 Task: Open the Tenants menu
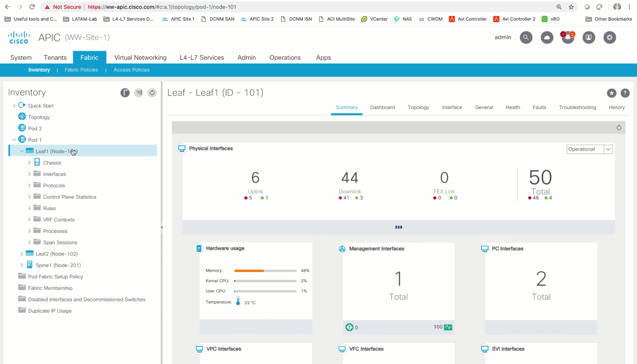pos(55,57)
